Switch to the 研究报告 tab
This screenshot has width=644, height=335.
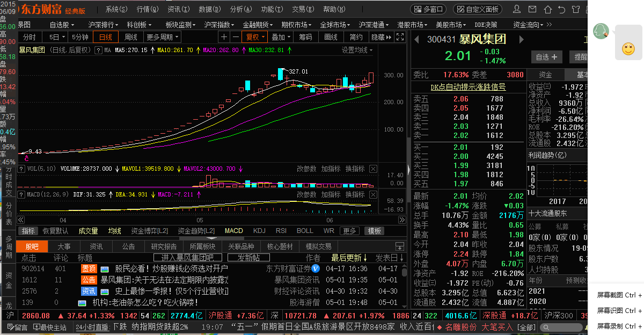point(164,246)
